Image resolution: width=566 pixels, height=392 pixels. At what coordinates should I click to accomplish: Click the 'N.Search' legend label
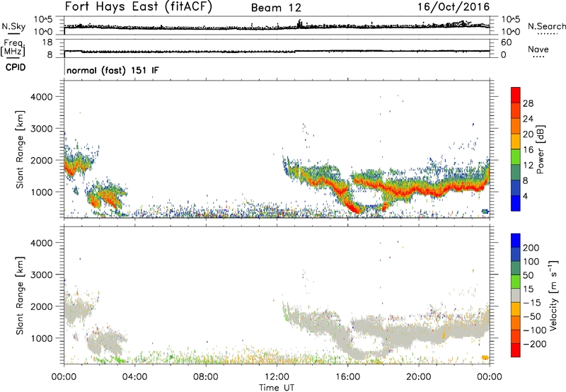pos(546,26)
